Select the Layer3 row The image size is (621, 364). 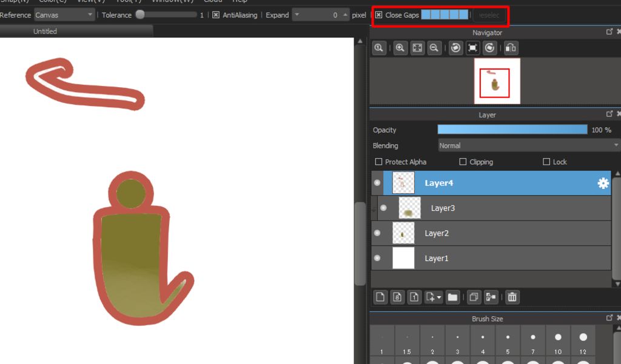[494, 208]
